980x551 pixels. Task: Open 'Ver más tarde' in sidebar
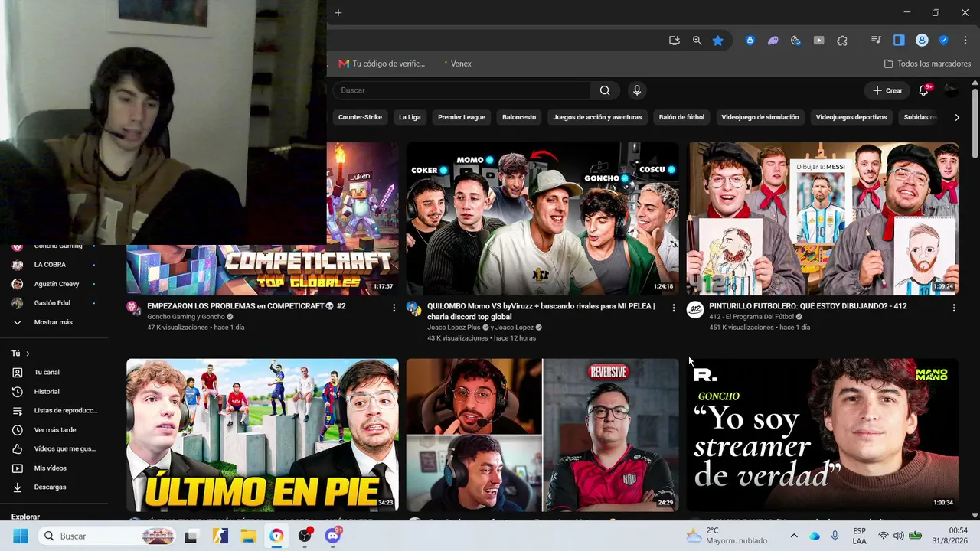pyautogui.click(x=54, y=429)
